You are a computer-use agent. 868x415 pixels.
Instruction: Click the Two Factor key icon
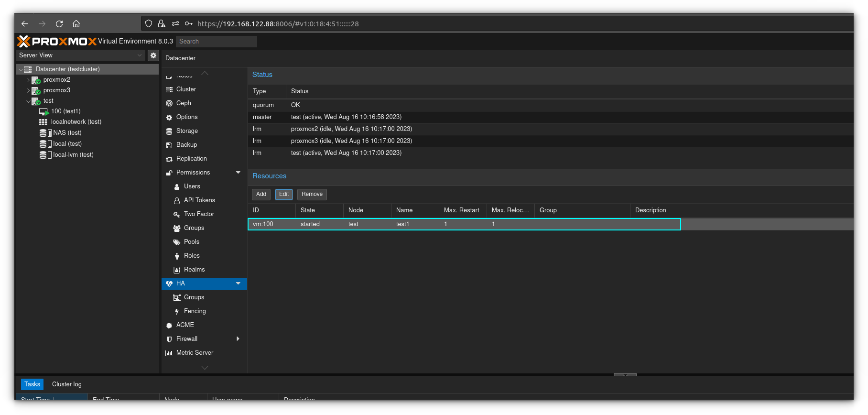tap(177, 214)
